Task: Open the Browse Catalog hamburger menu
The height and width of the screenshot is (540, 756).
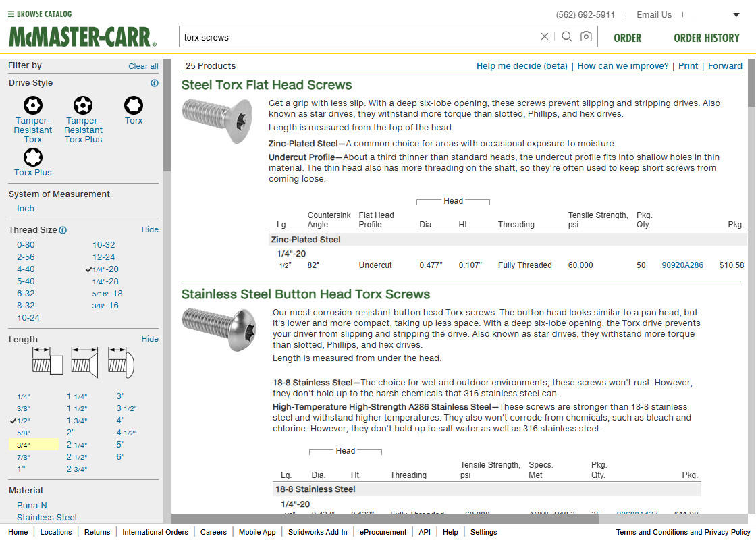Action: click(40, 14)
